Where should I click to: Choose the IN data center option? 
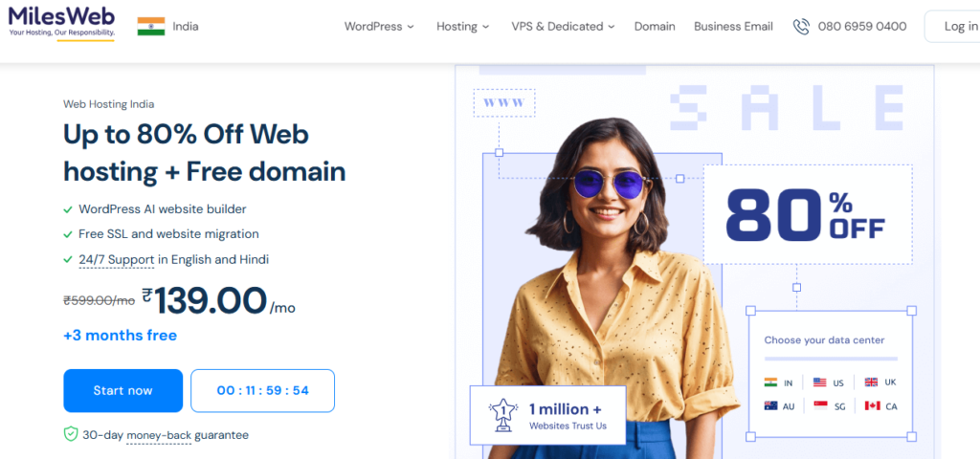778,382
